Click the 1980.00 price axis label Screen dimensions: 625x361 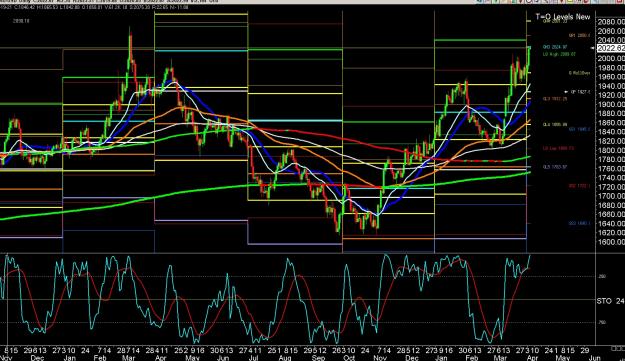[611, 67]
